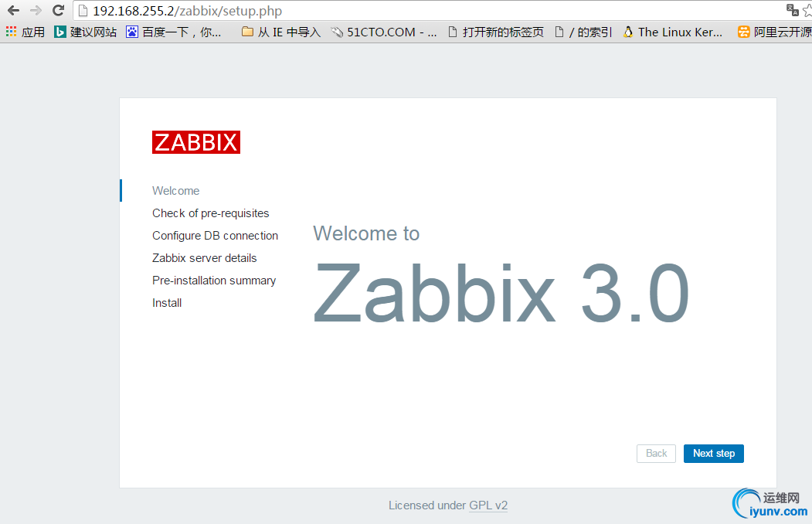Viewport: 812px width, 524px height.
Task: Go back with the browser back arrow
Action: [x=13, y=10]
